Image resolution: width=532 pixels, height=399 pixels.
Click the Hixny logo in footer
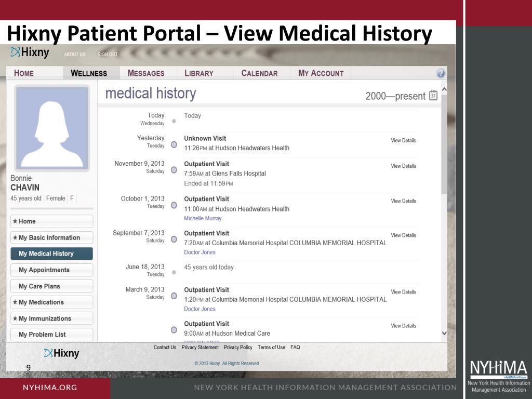61,353
